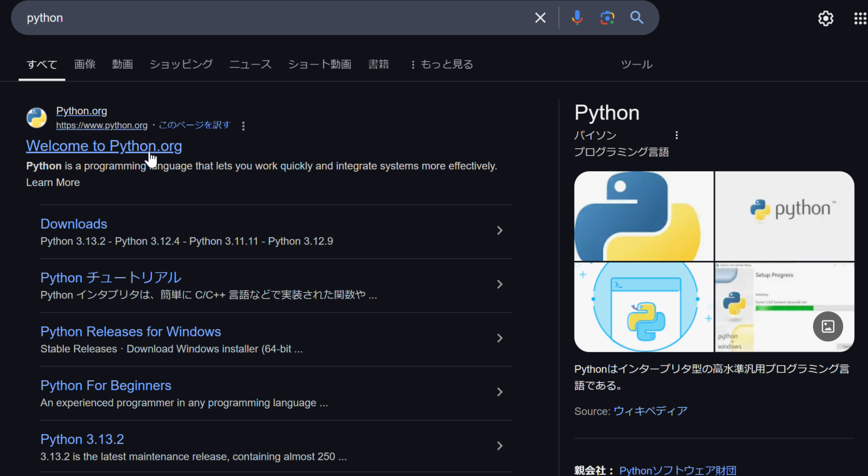
Task: Open the Pythonソフトウェア財団 link
Action: point(678,470)
